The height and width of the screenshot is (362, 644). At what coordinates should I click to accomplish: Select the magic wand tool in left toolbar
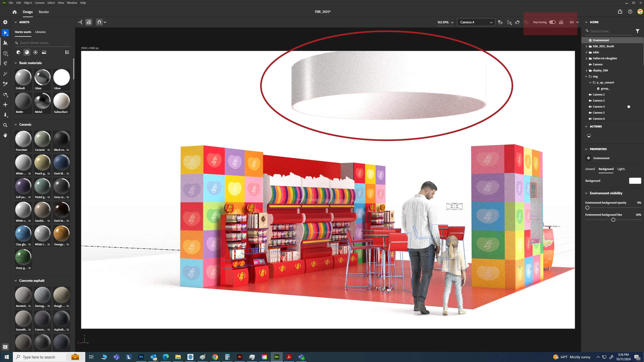pyautogui.click(x=5, y=74)
